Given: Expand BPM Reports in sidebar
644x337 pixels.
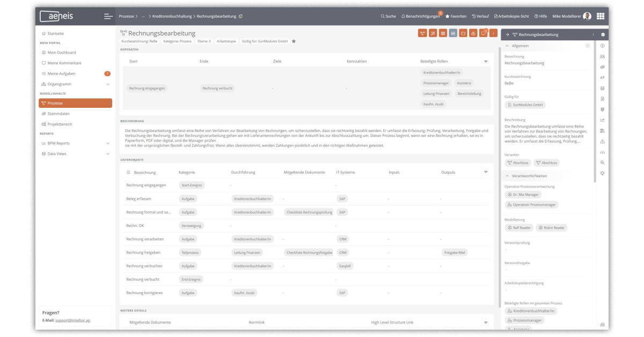Looking at the screenshot, I should coord(108,143).
